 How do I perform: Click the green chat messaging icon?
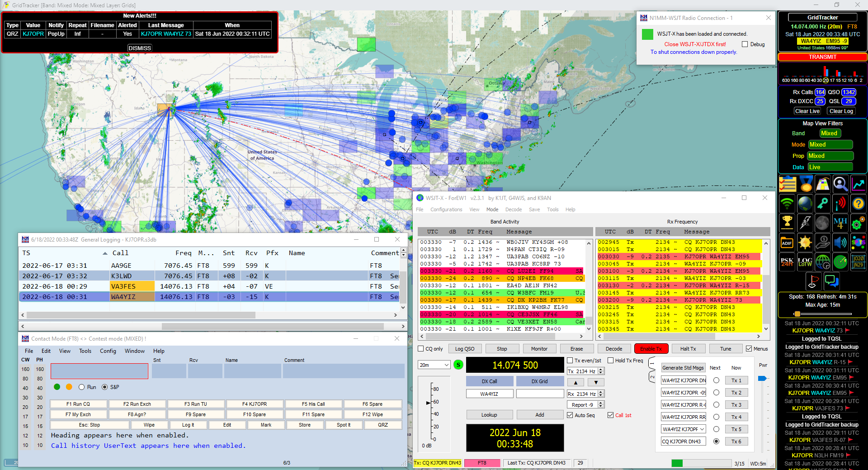(832, 281)
